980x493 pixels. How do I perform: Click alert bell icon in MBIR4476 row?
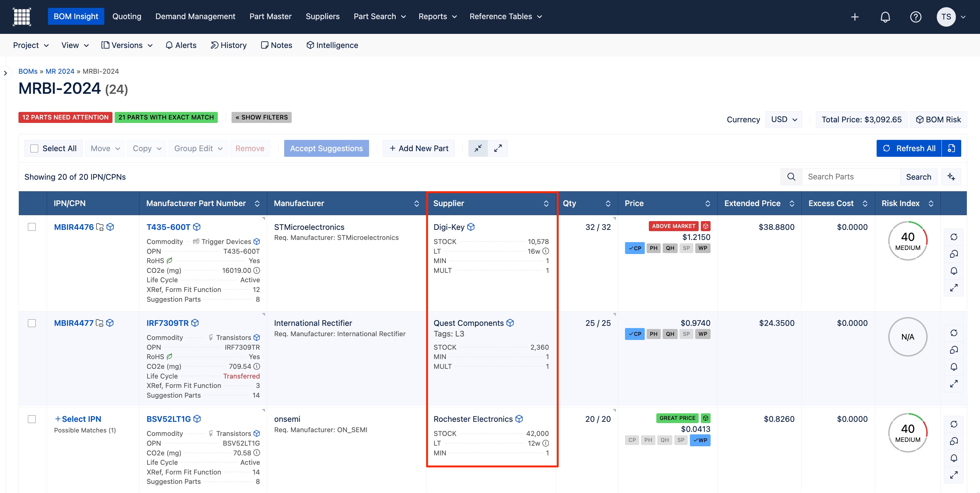954,271
